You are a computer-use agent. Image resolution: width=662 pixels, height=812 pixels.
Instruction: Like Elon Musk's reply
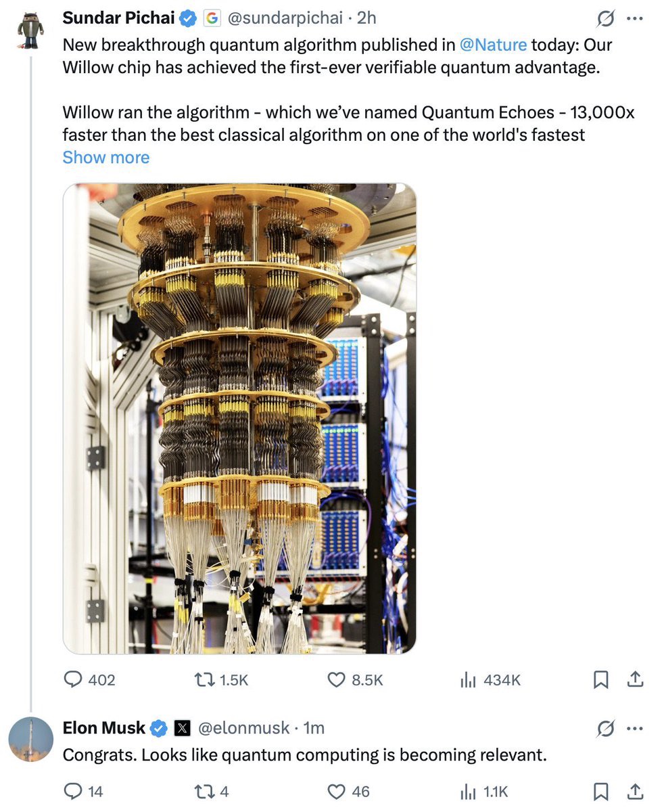click(x=337, y=790)
